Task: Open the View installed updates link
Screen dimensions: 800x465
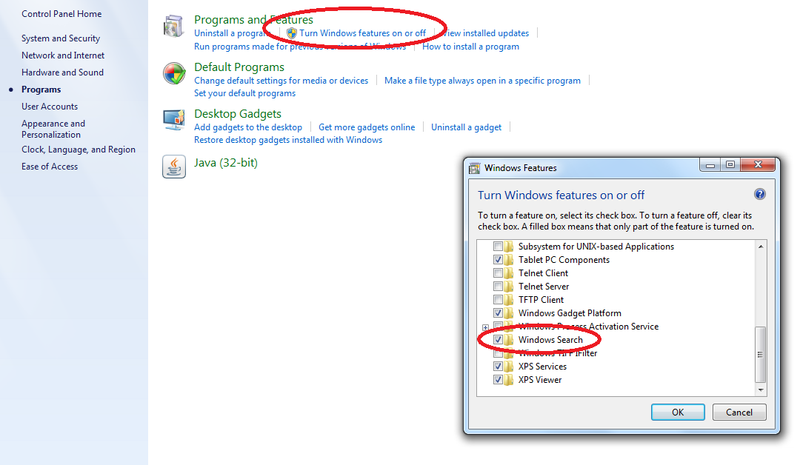Action: [486, 33]
